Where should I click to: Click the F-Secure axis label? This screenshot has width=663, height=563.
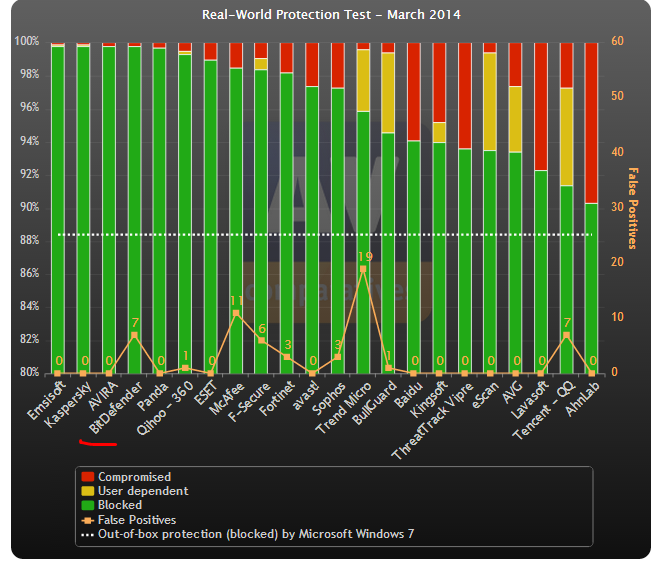(x=249, y=402)
